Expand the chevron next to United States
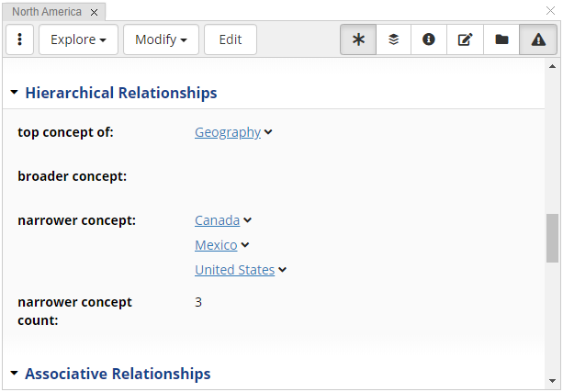The image size is (563, 392). [x=283, y=270]
